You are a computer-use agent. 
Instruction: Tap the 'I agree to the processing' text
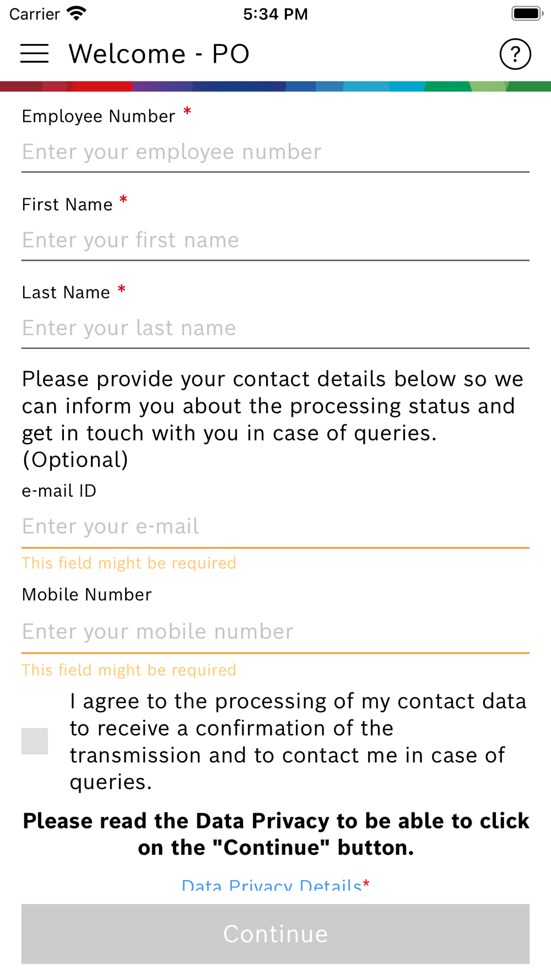pos(298,741)
